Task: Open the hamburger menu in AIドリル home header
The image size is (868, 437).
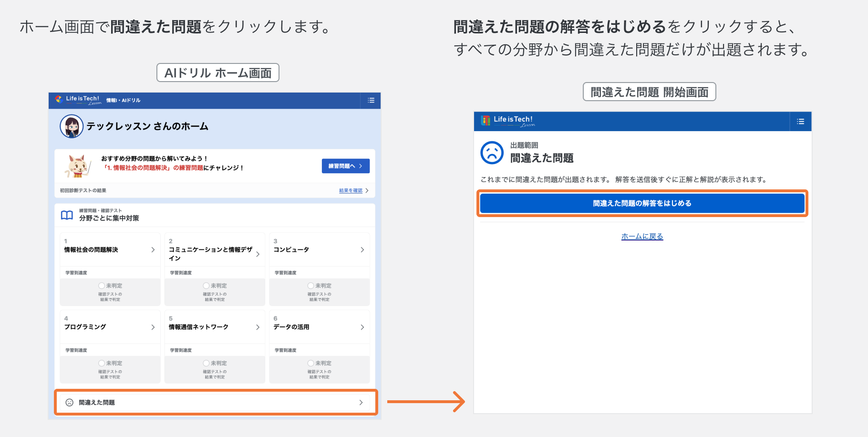Action: (371, 100)
